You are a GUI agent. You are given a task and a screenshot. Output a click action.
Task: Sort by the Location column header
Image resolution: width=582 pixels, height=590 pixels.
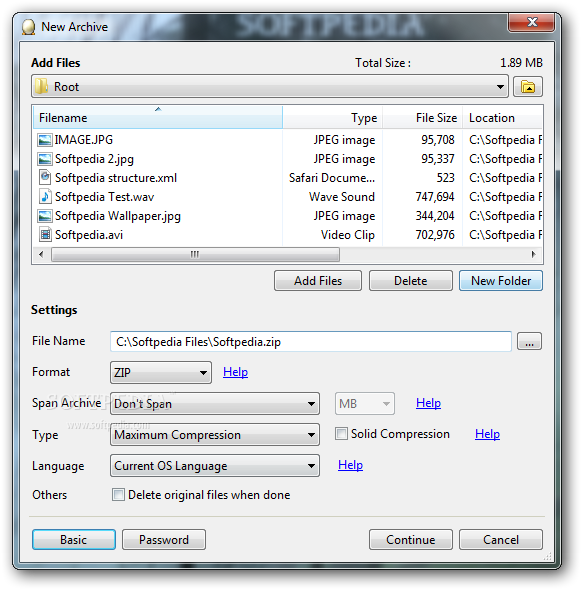pyautogui.click(x=502, y=118)
